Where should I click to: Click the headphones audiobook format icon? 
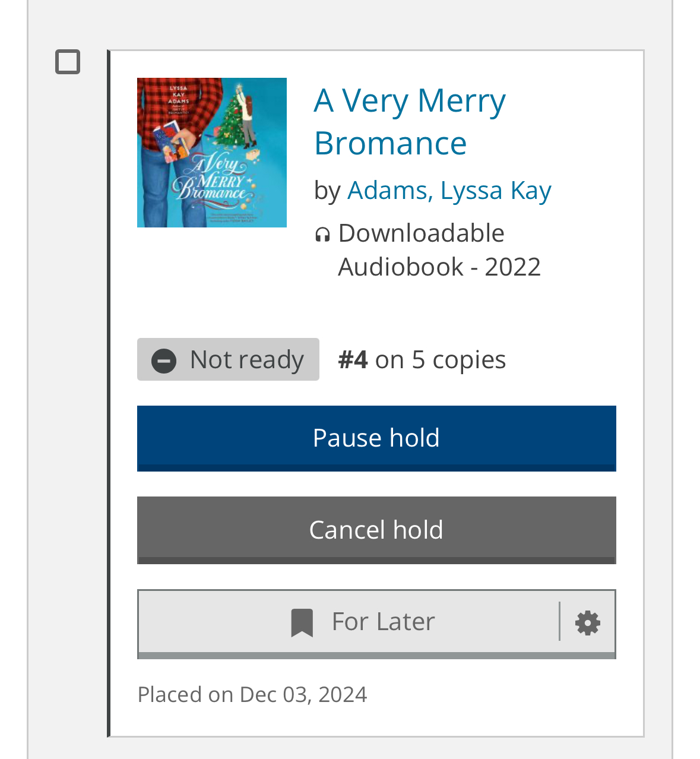coord(322,235)
